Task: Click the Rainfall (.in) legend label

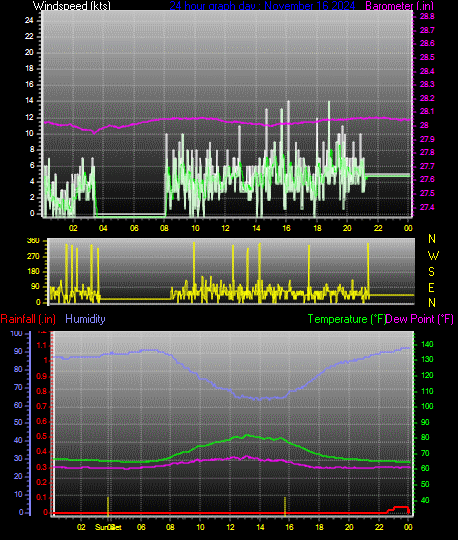Action: pos(28,319)
